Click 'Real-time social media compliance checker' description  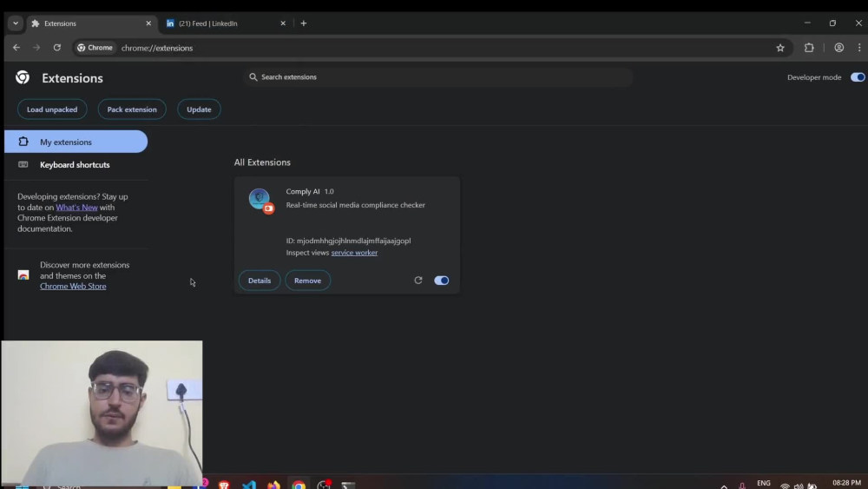(355, 205)
